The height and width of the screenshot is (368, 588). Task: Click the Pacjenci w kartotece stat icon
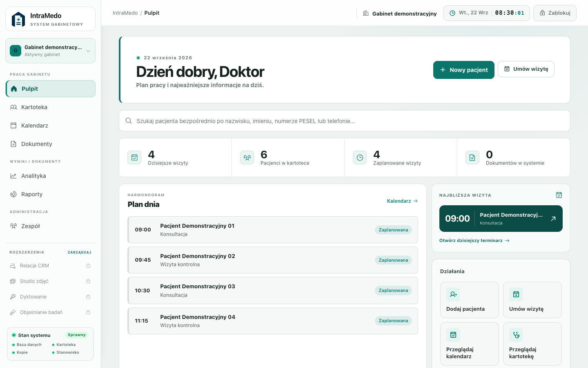[x=247, y=157]
